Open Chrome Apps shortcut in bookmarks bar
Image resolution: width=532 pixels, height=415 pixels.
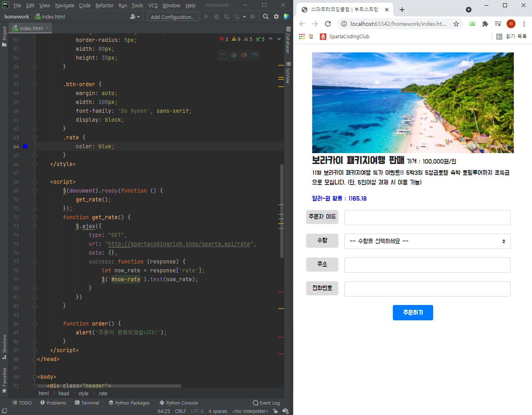(307, 36)
